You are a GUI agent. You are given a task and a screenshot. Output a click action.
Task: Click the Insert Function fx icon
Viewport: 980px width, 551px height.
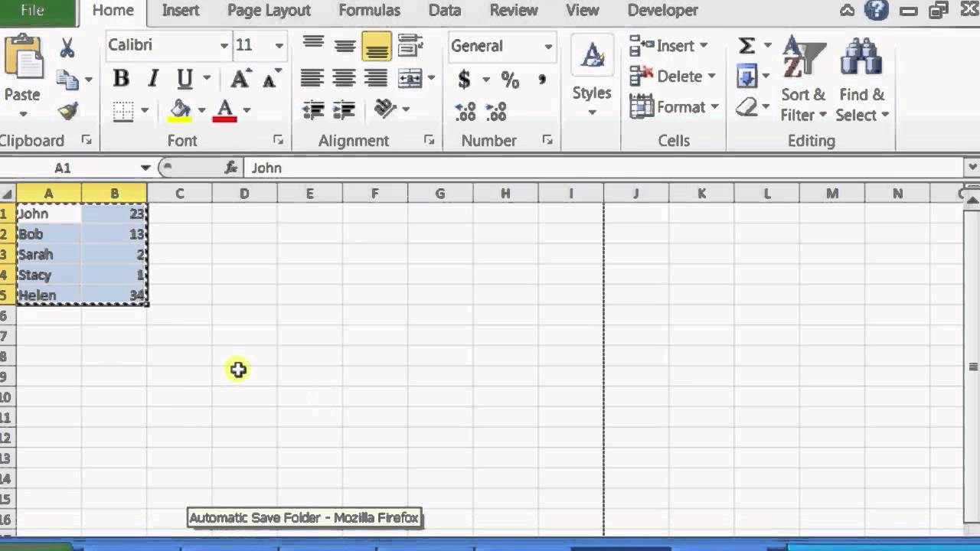coord(230,168)
